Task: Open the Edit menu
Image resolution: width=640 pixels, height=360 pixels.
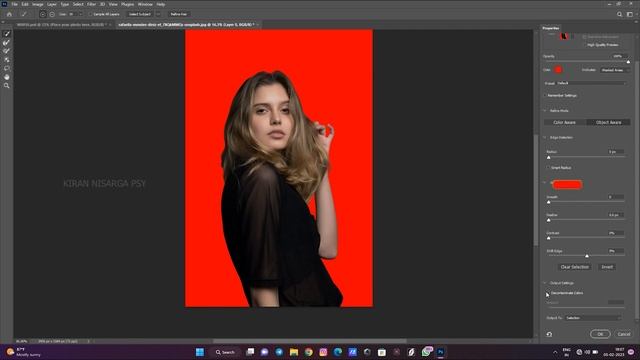Action: (25, 4)
